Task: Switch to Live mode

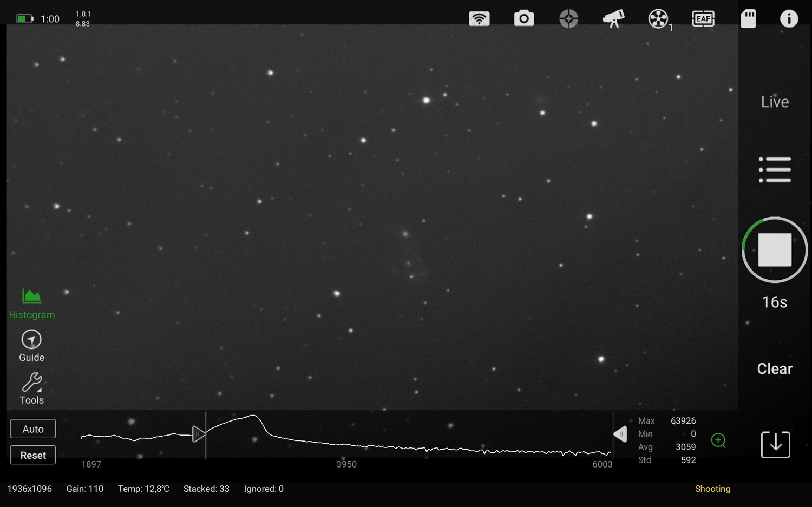Action: (774, 102)
